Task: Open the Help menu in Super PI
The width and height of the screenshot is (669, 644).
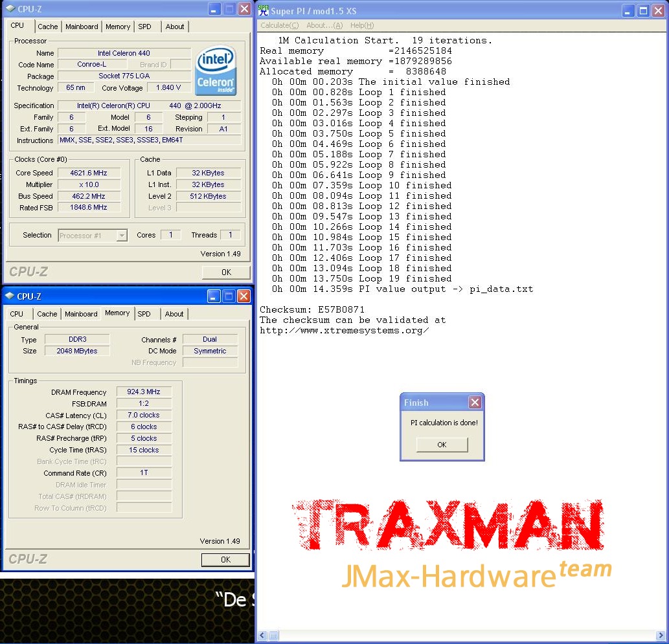Action: 362,25
